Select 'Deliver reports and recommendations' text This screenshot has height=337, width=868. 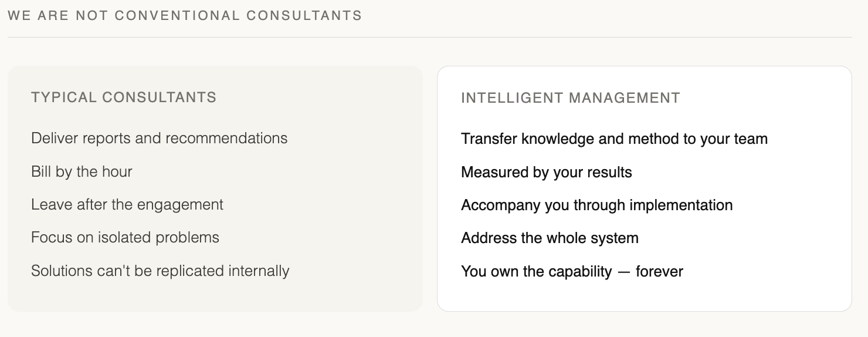[159, 138]
